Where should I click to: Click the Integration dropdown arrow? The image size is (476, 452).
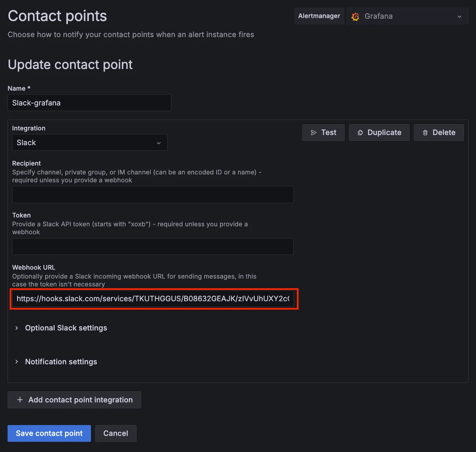click(x=159, y=143)
